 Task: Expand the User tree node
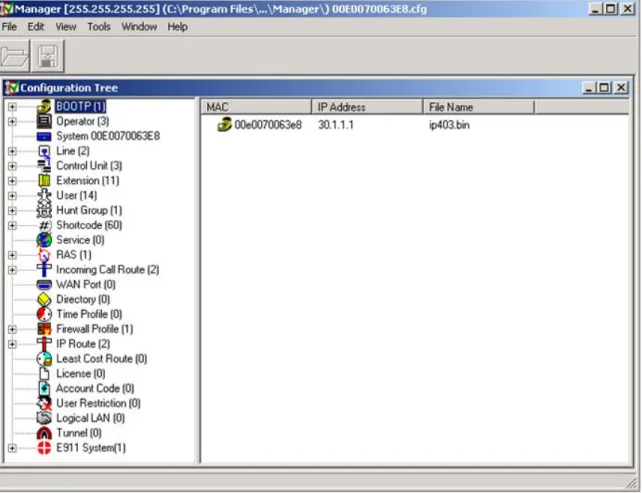click(x=12, y=196)
